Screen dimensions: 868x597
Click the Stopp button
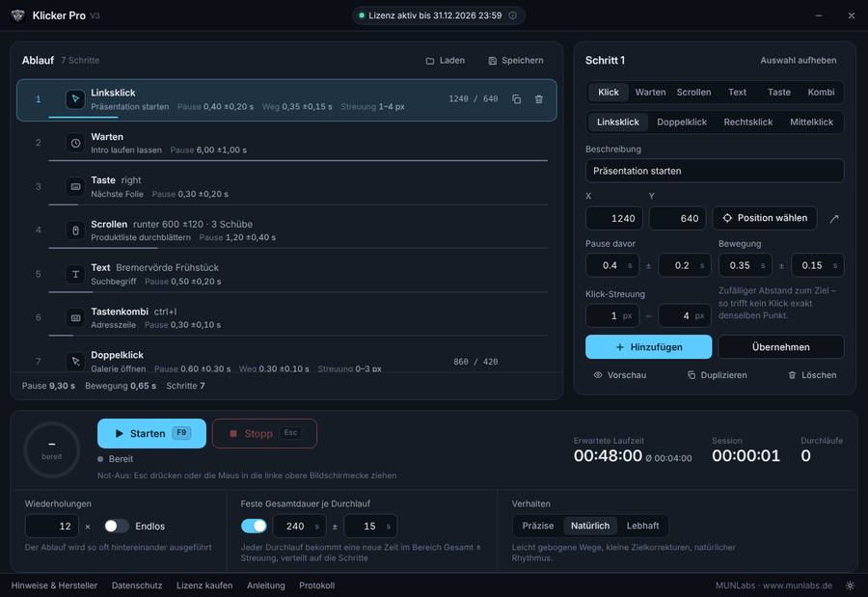[x=264, y=433]
